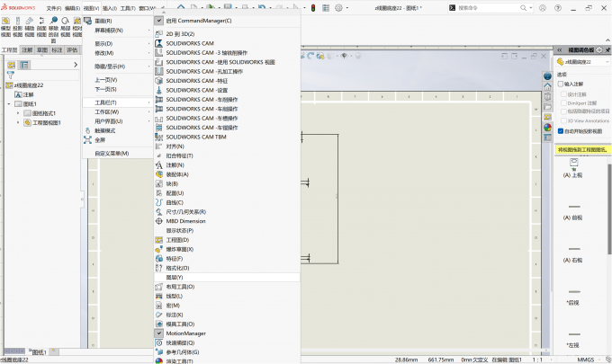
Task: Enable the SOLIDWORKS CAM toolbar
Action: click(227, 43)
